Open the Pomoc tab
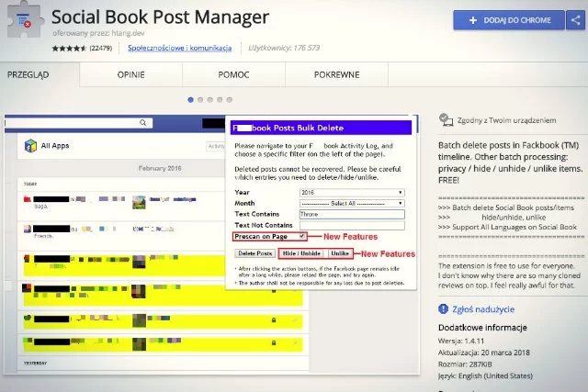 tap(233, 74)
